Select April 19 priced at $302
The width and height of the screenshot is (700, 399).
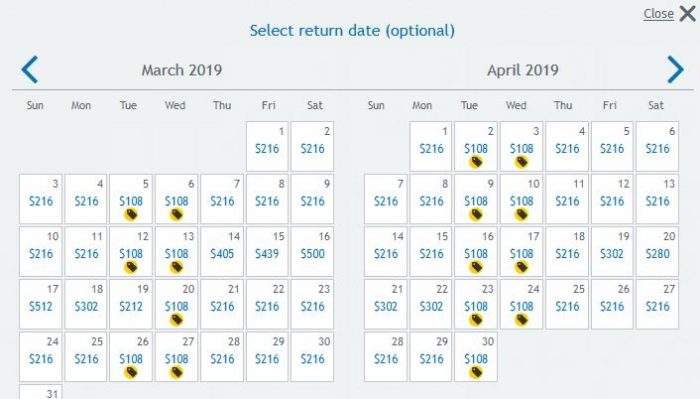[x=612, y=252]
